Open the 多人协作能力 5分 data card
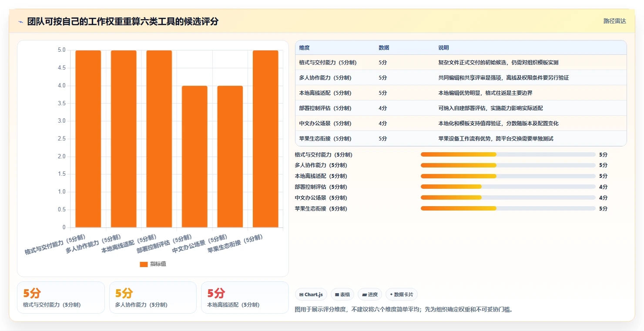Screen dimensions: 644x331 point(153,298)
